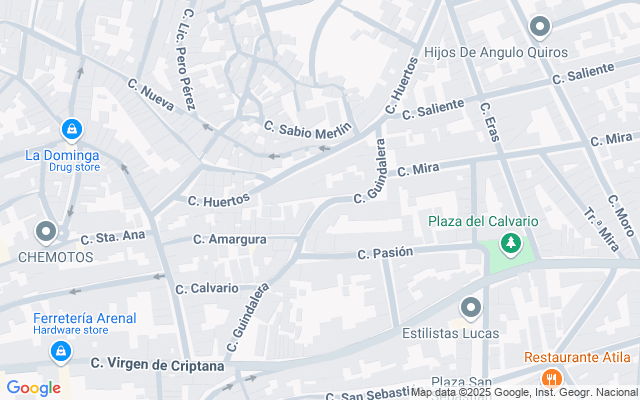Image resolution: width=640 pixels, height=400 pixels.
Task: Click the Plaza del Calvario park icon
Action: tap(510, 244)
